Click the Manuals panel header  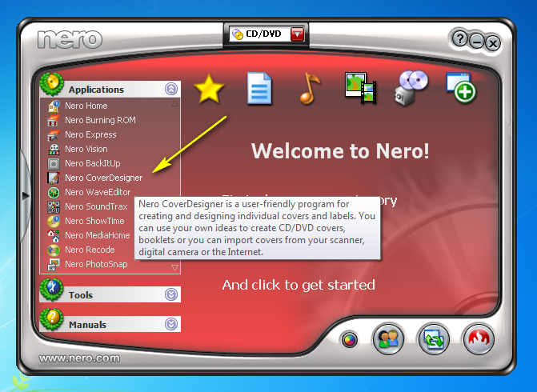click(110, 324)
